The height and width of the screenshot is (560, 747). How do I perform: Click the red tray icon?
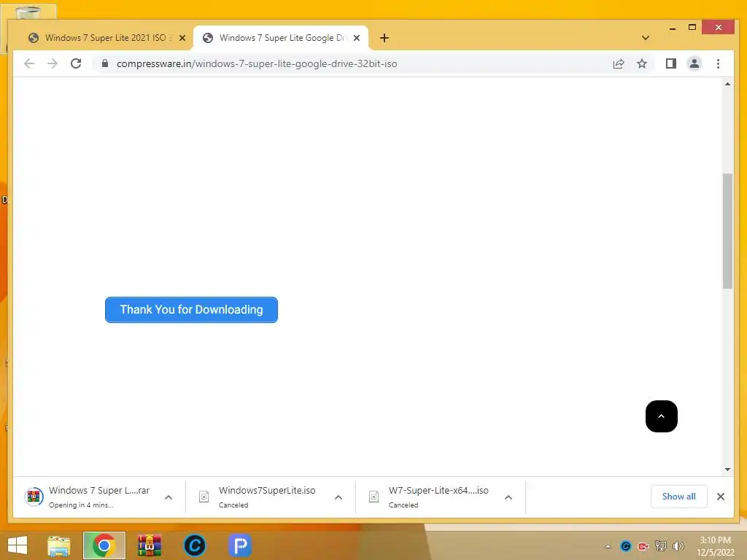[x=643, y=546]
